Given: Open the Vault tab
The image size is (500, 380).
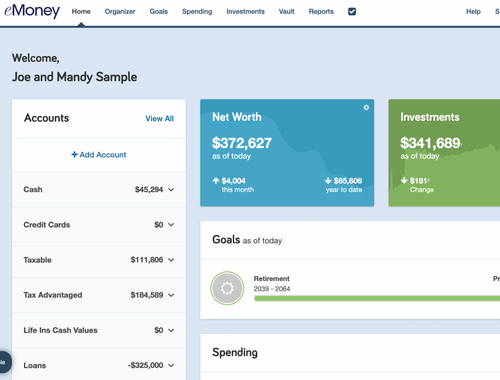Looking at the screenshot, I should (x=287, y=12).
